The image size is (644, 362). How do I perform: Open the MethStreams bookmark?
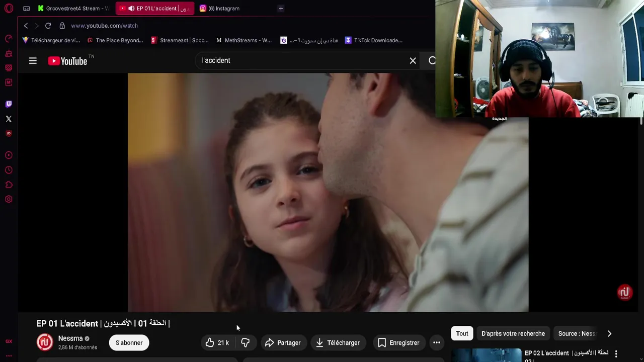[244, 40]
